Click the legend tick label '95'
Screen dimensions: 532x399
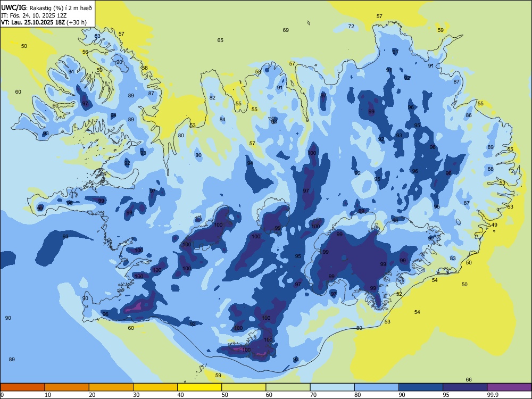coord(446,395)
